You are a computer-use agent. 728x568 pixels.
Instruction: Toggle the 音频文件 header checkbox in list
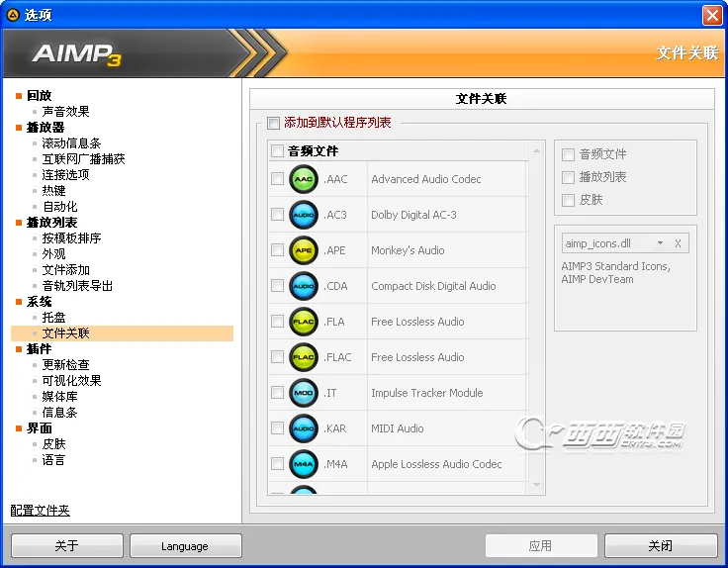click(x=277, y=151)
